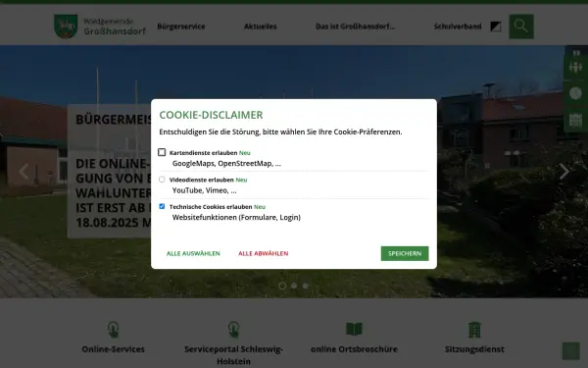Image resolution: width=588 pixels, height=368 pixels.
Task: Click the Großhansdorf coat of arms logo
Action: coord(66,26)
